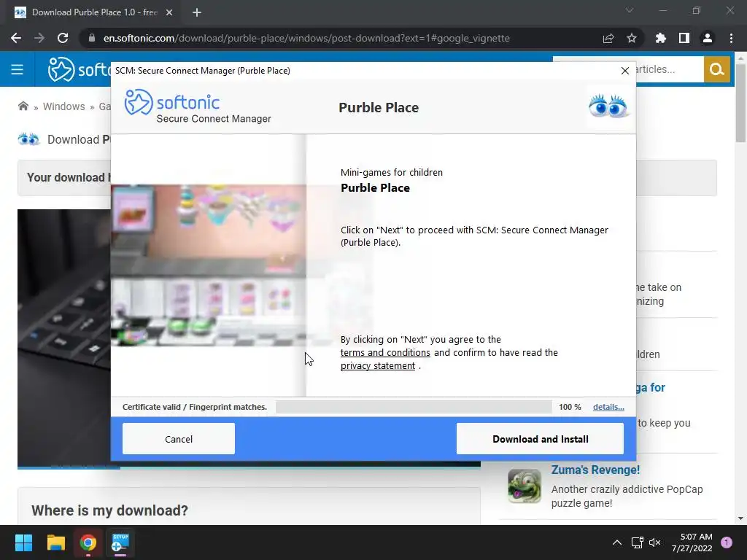Open network status tray icon
This screenshot has width=747, height=560.
pyautogui.click(x=637, y=542)
